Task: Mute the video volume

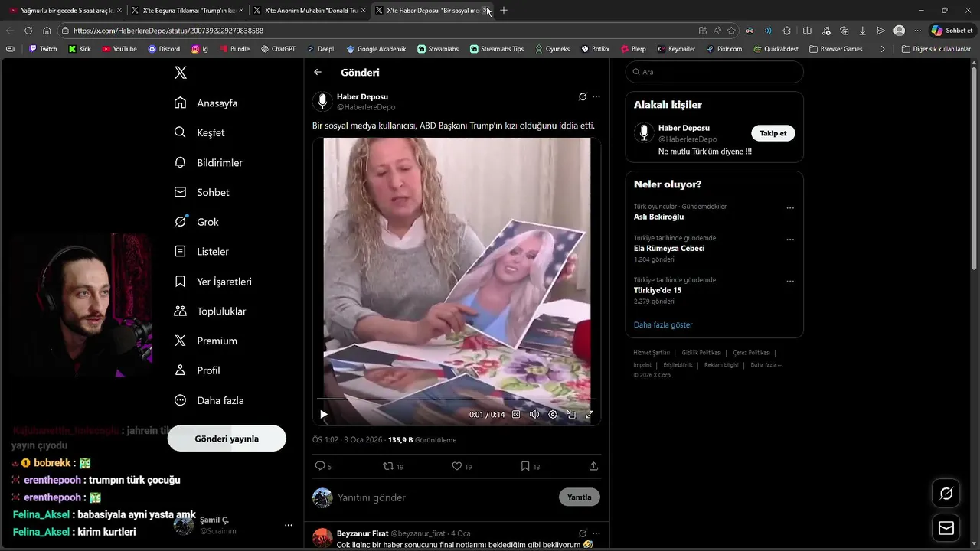Action: click(x=534, y=414)
